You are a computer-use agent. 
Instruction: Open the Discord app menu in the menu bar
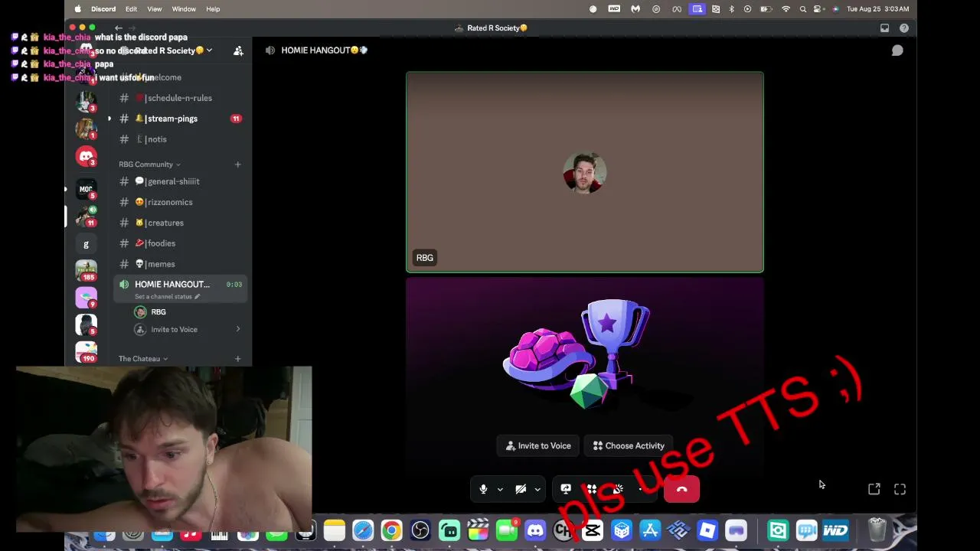tap(103, 9)
